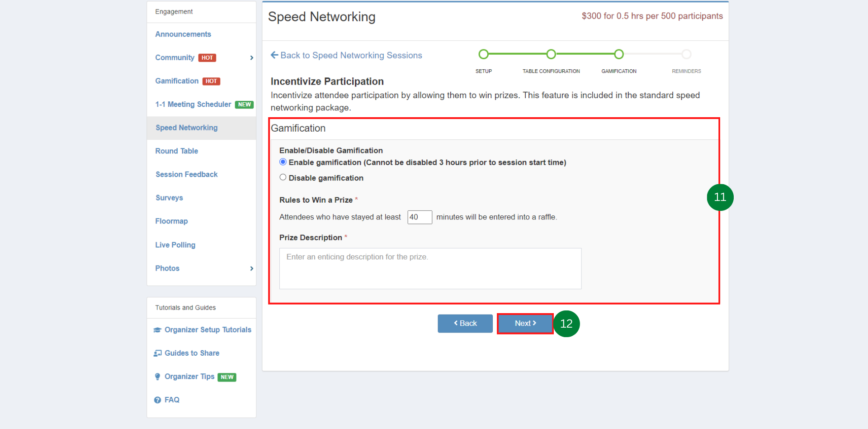The height and width of the screenshot is (429, 868).
Task: Open Organizer Setup Tutorials via graduation cap icon
Action: click(x=157, y=330)
